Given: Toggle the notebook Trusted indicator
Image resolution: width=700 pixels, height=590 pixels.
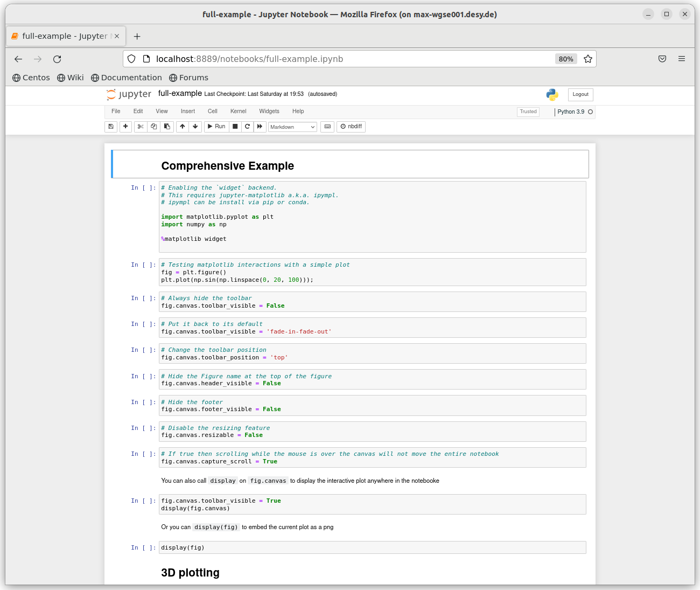Looking at the screenshot, I should click(x=528, y=112).
